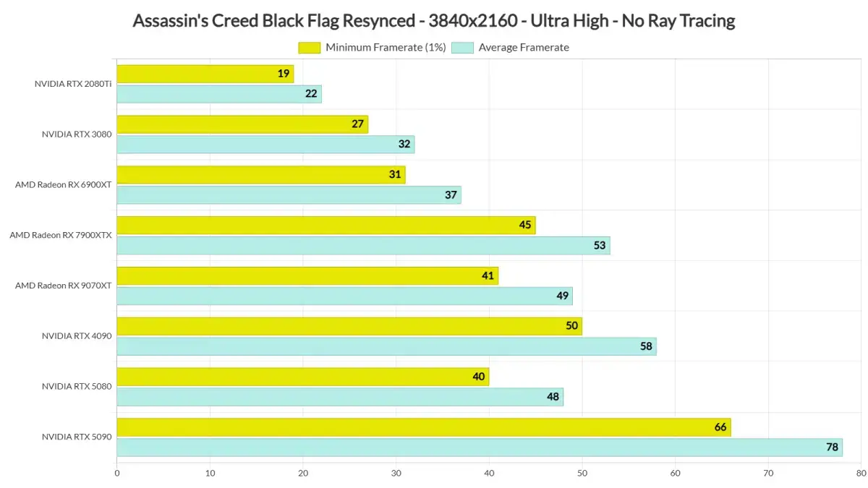Click the x-axis tick label 40

click(489, 474)
